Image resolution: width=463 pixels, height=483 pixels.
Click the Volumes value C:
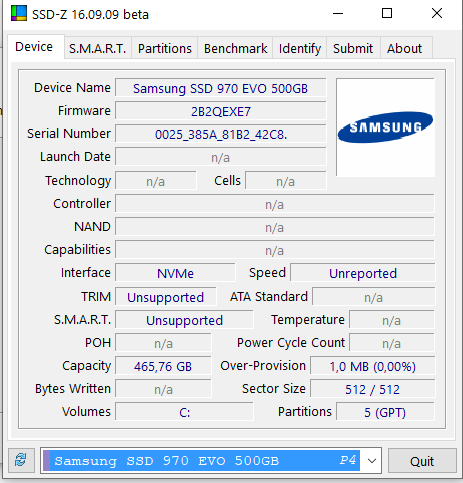click(x=184, y=412)
